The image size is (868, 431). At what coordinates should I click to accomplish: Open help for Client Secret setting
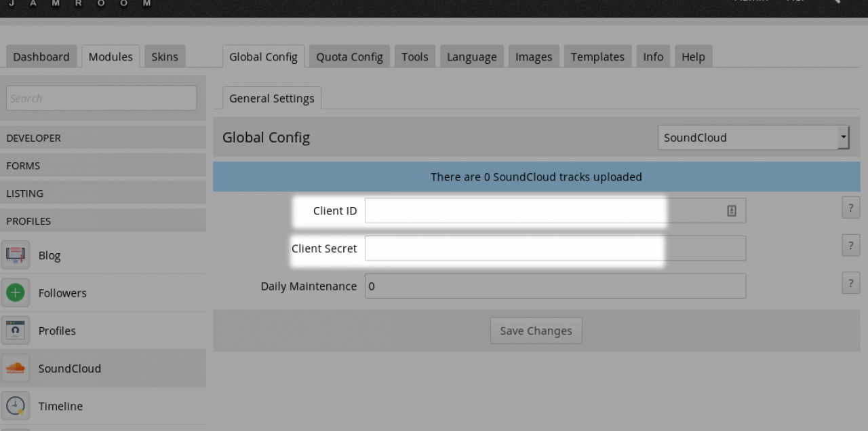[x=850, y=245]
